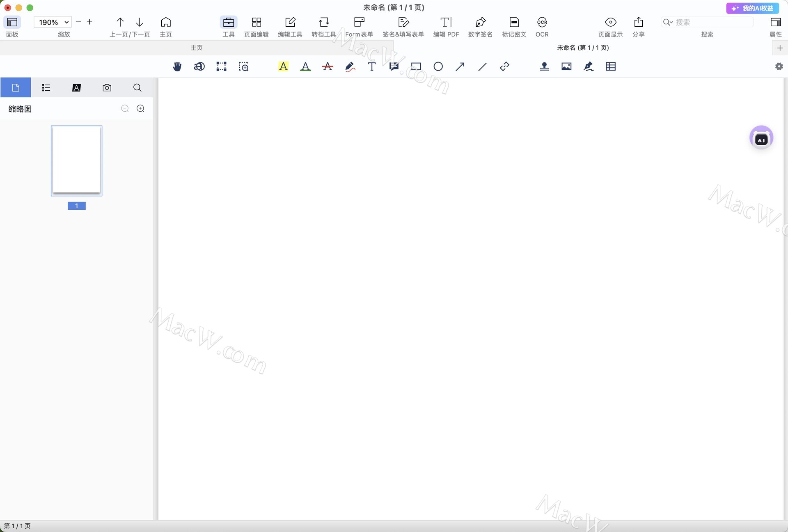Screen dimensions: 788x532
Task: Switch to annotations sidebar tab
Action: [76, 87]
